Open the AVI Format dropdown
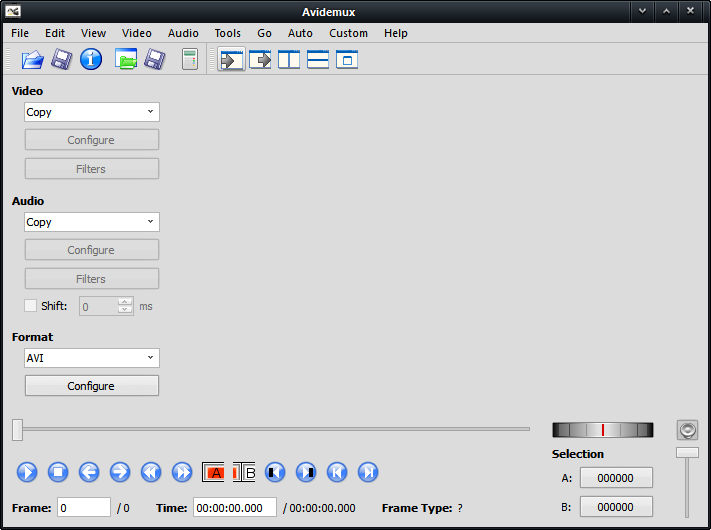Image resolution: width=711 pixels, height=530 pixels. pyautogui.click(x=92, y=358)
